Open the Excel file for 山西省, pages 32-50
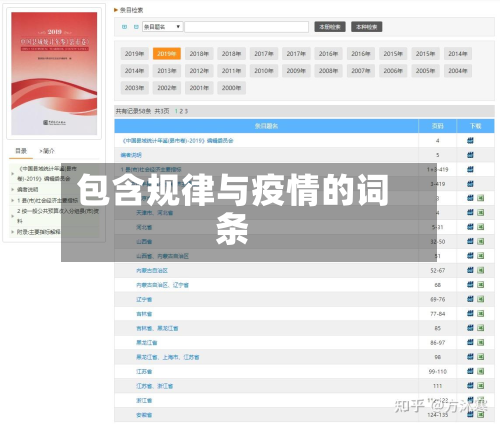Screen dimensions: 500x426 (x=480, y=241)
